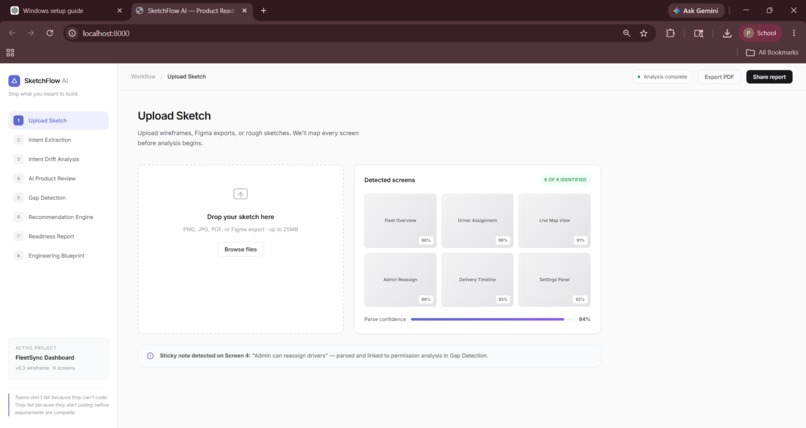Open the Engineering Blueprint step

59,255
